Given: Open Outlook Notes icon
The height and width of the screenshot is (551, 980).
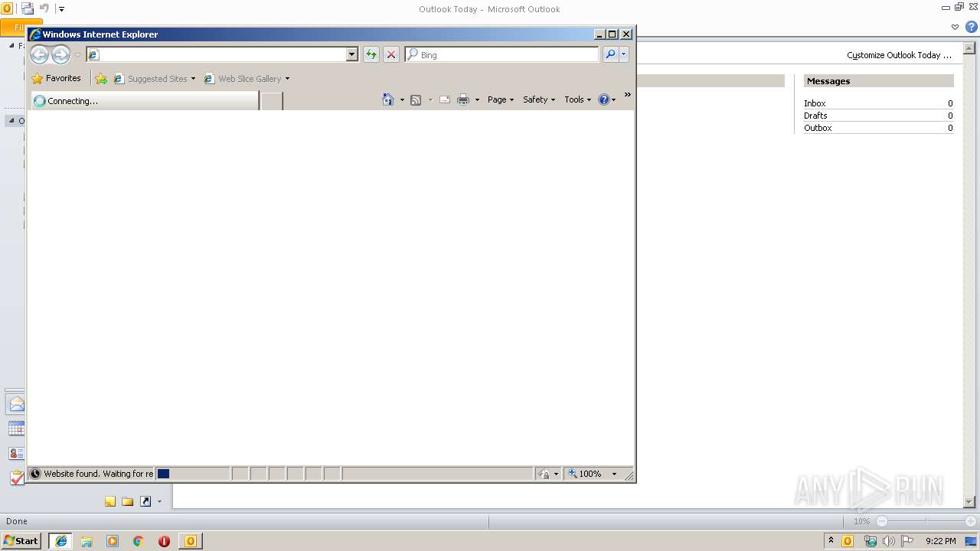Looking at the screenshot, I should click(x=110, y=501).
